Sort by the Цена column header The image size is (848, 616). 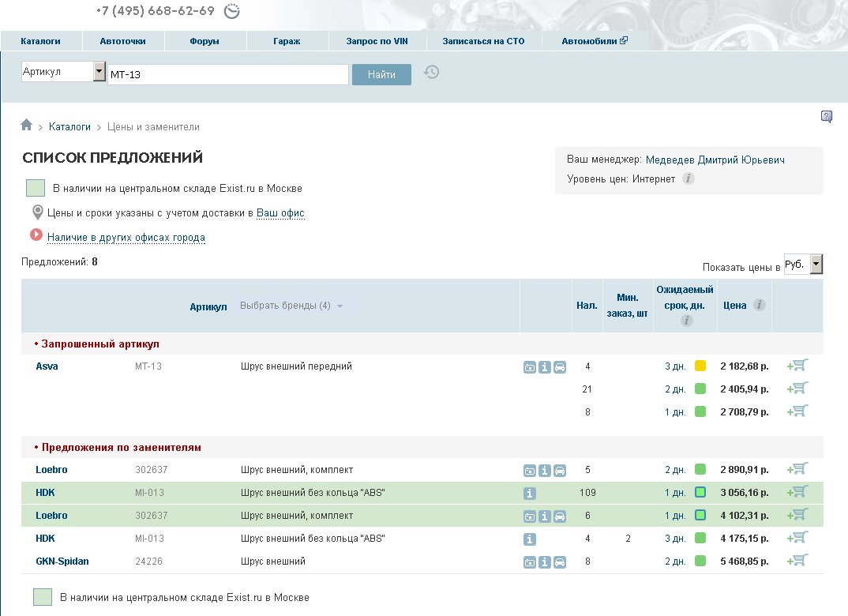735,306
